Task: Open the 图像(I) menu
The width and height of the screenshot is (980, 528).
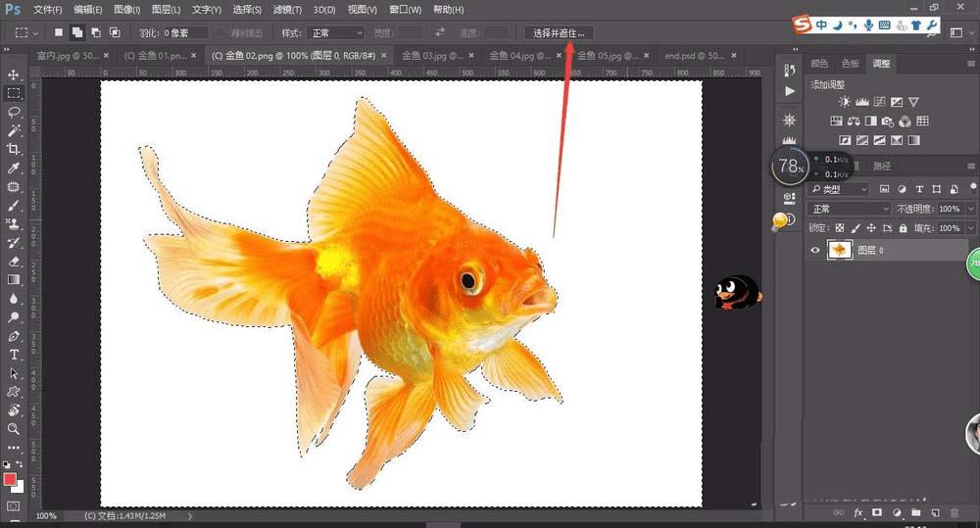Action: point(126,10)
